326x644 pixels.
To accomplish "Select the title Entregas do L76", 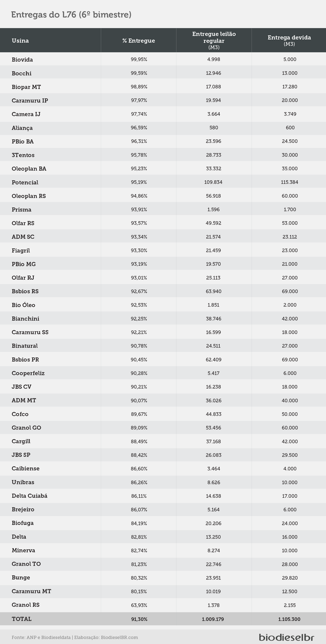I will pyautogui.click(x=44, y=15).
